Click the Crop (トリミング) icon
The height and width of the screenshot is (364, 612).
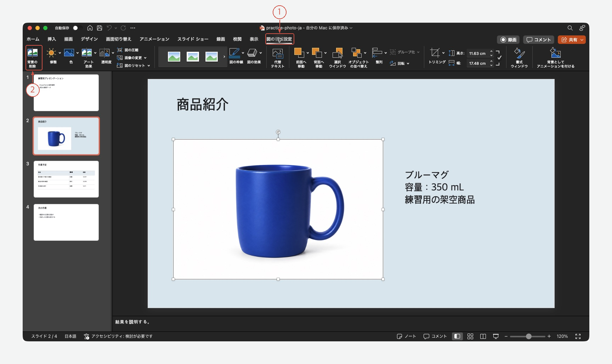click(x=435, y=53)
